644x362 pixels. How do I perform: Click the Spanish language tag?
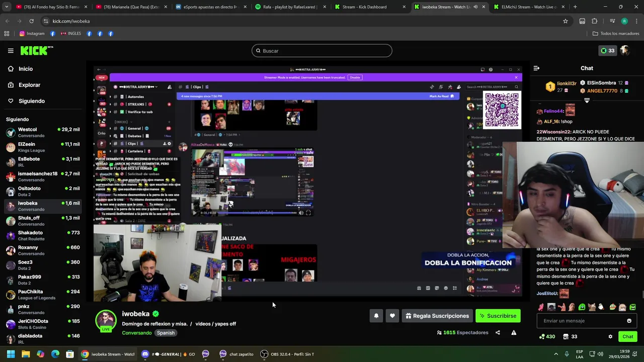[166, 333]
